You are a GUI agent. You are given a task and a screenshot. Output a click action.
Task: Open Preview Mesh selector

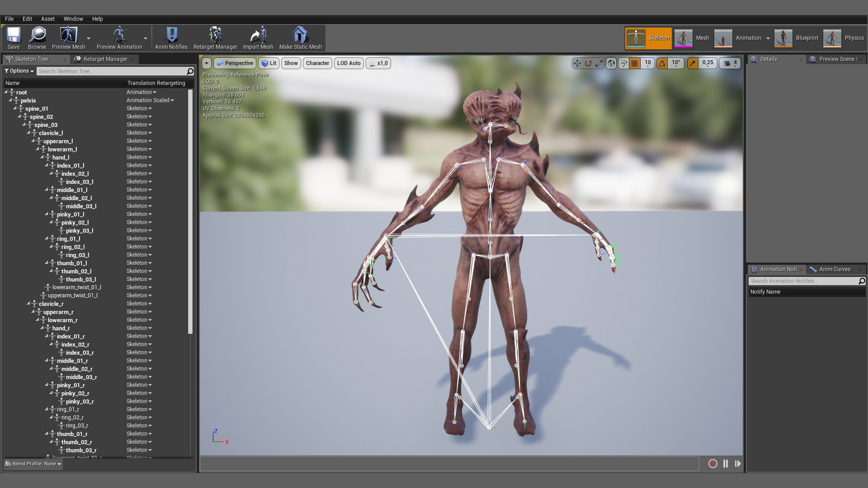pos(68,38)
